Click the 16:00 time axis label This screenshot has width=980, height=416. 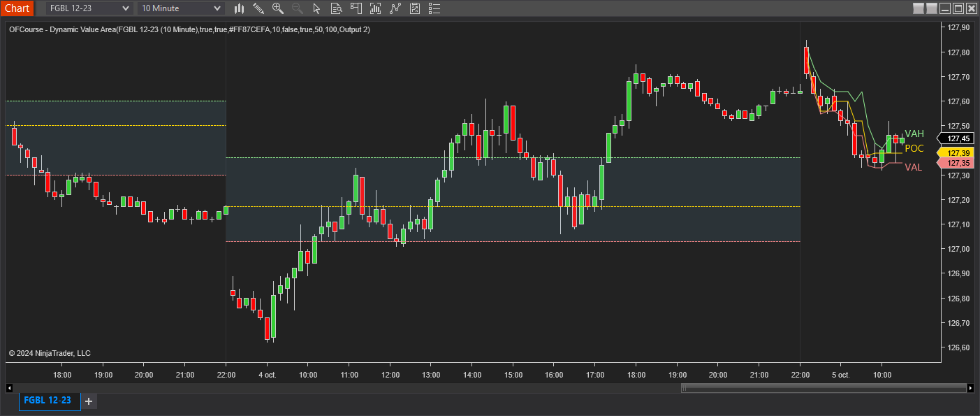[x=554, y=375]
